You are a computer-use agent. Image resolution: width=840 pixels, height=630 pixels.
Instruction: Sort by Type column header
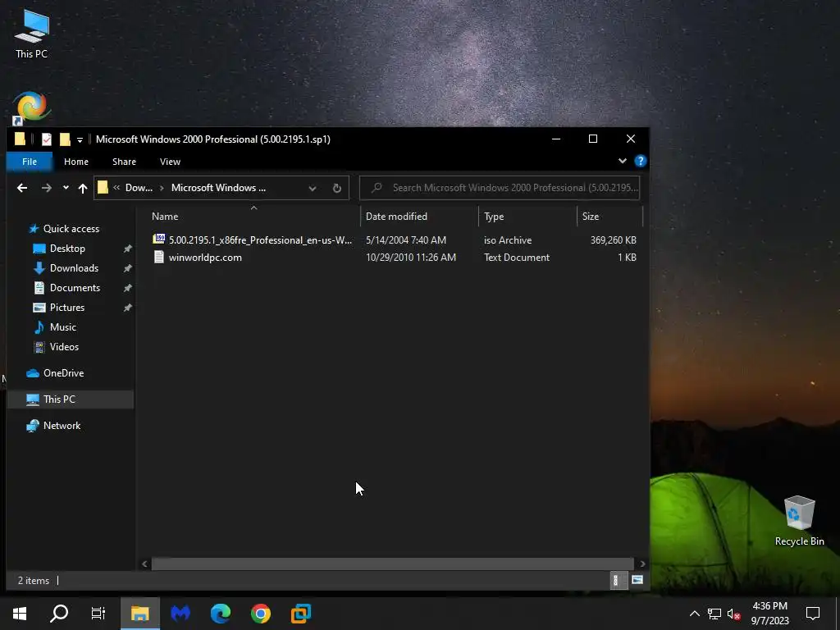(493, 217)
